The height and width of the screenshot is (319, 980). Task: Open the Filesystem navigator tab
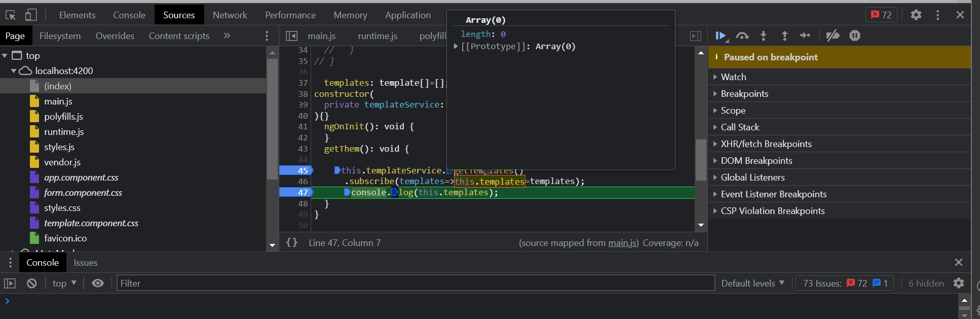point(60,36)
